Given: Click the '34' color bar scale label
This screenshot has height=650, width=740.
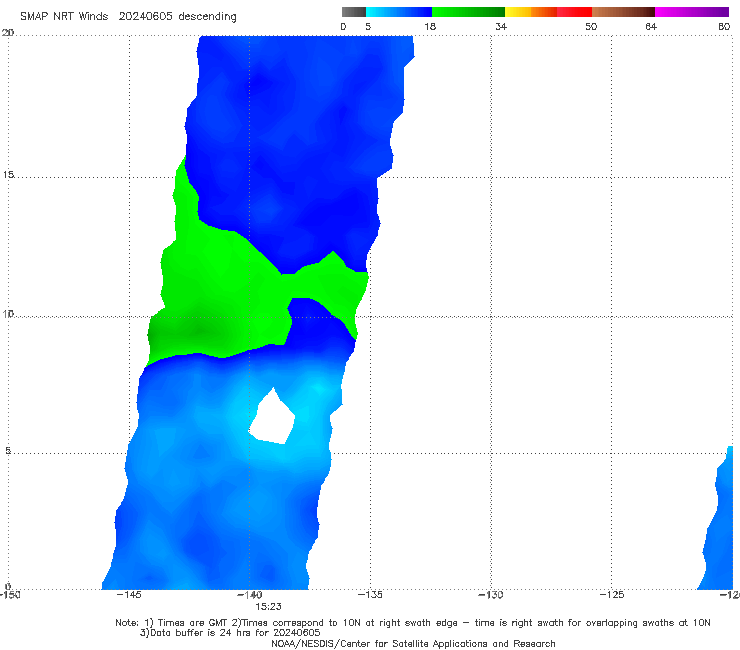Looking at the screenshot, I should coord(501,26).
